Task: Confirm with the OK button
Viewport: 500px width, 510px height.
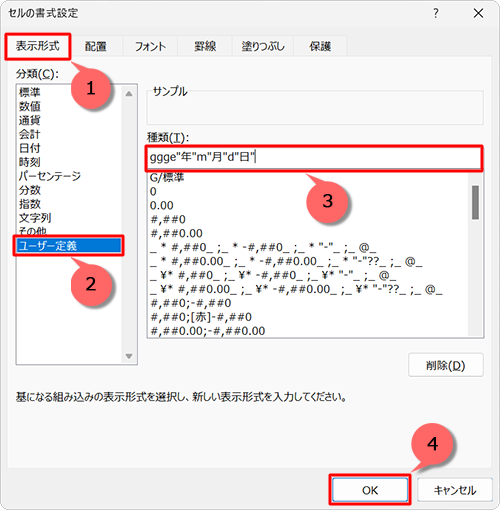Action: tap(370, 490)
